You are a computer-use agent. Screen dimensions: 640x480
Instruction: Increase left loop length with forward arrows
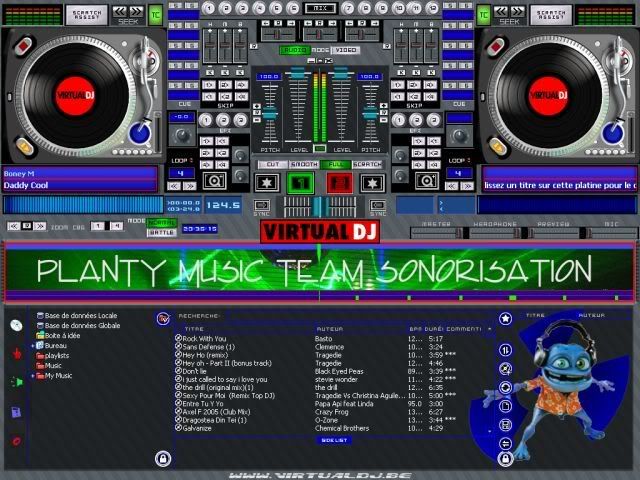click(189, 187)
